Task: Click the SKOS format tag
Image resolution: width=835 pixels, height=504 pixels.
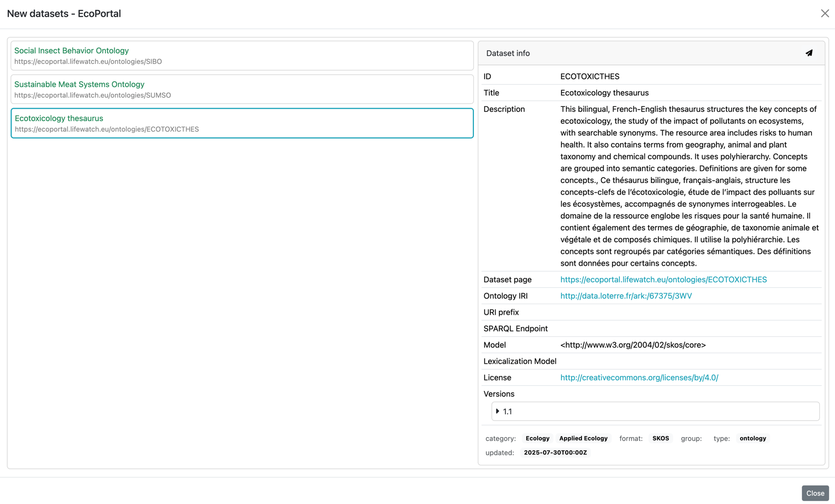Action: (x=661, y=438)
